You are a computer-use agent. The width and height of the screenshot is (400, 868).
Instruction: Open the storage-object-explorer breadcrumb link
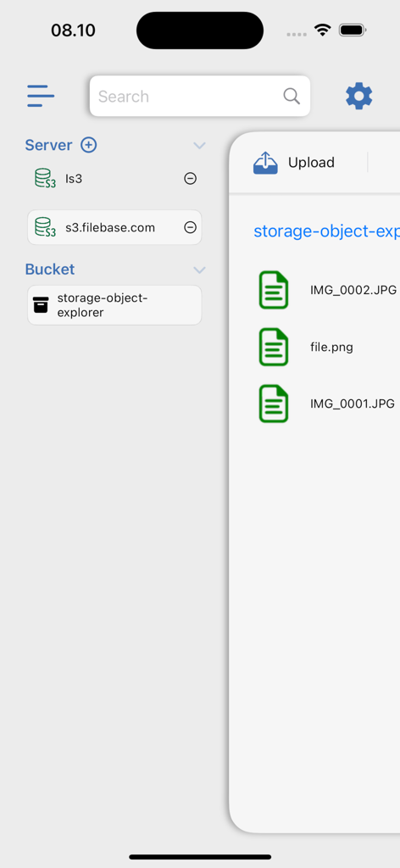tap(326, 231)
